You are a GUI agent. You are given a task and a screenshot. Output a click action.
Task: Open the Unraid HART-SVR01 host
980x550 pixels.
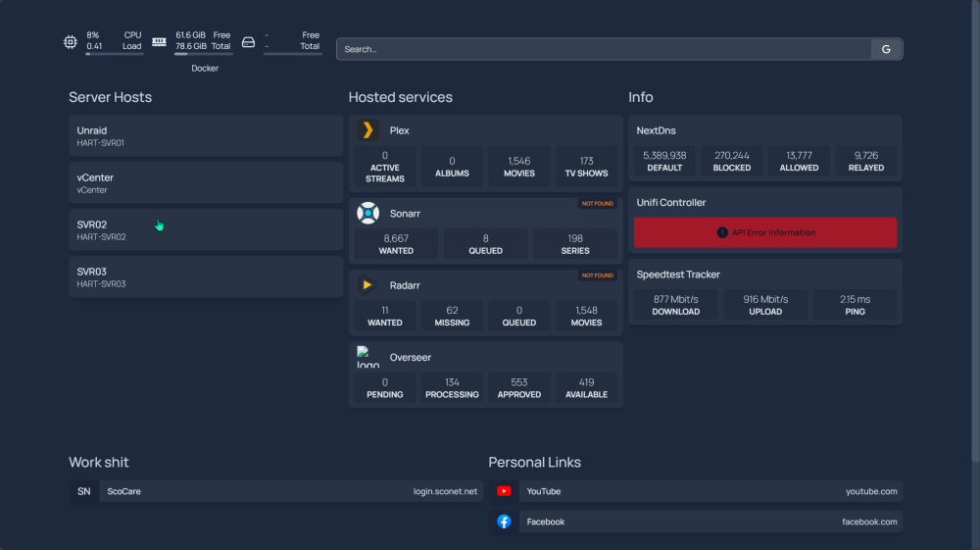pos(206,135)
